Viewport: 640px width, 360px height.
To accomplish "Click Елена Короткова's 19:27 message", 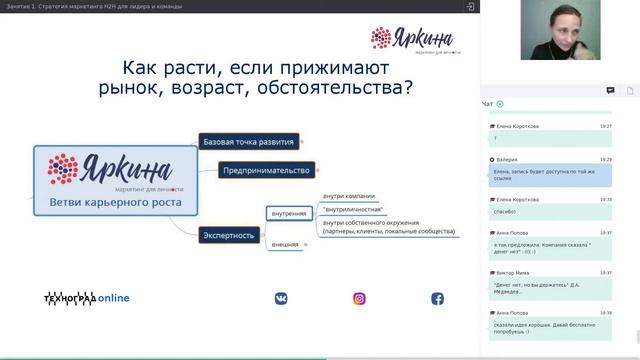I will [x=550, y=138].
